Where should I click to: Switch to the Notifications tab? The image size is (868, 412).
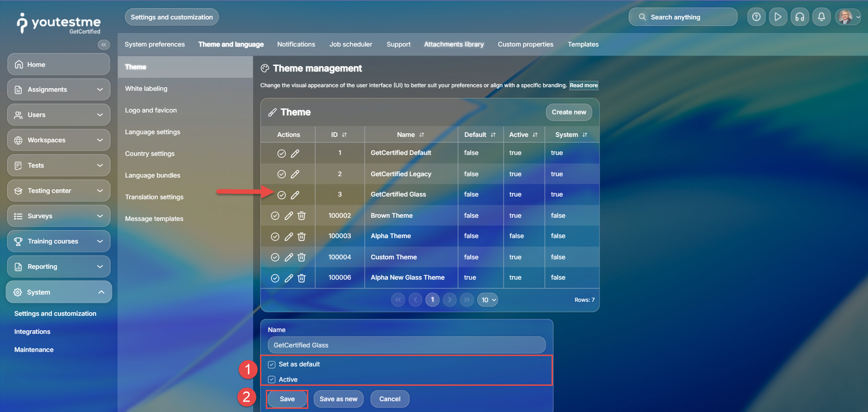(296, 44)
